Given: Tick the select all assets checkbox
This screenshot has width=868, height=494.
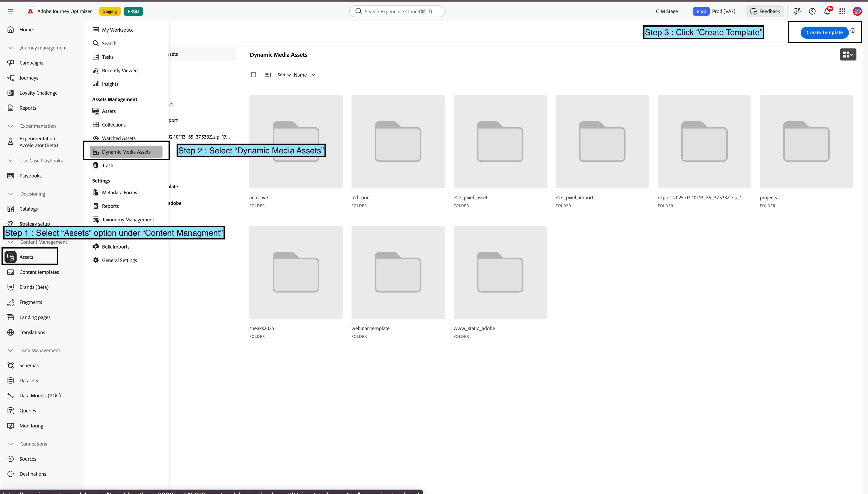Looking at the screenshot, I should point(253,75).
